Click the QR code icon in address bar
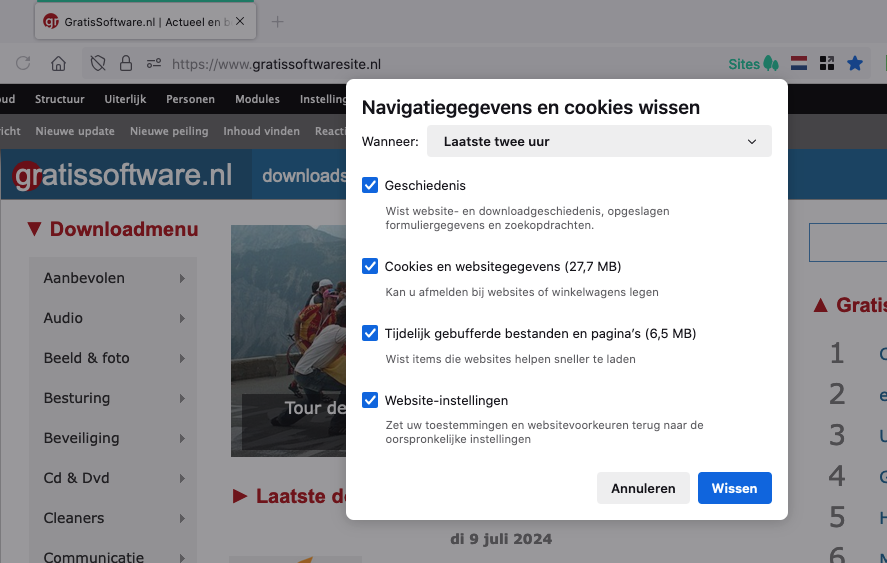887x563 pixels. (x=827, y=64)
